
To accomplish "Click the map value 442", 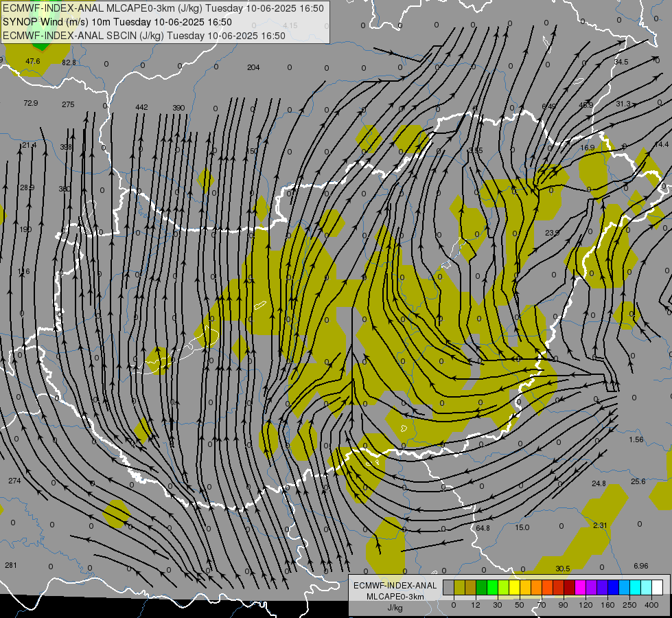I will (141, 107).
